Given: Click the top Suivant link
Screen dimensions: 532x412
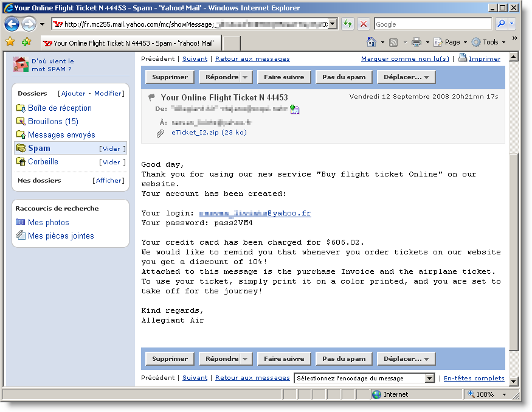Looking at the screenshot, I should click(x=195, y=59).
